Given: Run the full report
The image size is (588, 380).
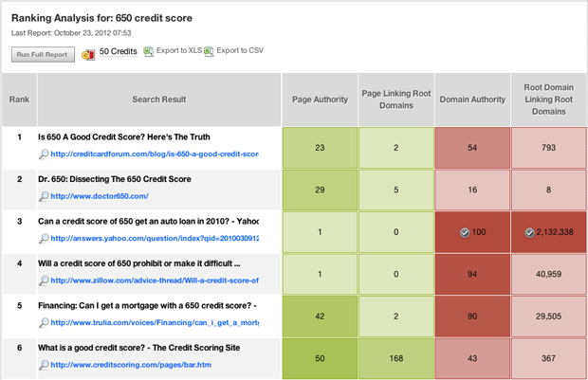Looking at the screenshot, I should pyautogui.click(x=43, y=55).
